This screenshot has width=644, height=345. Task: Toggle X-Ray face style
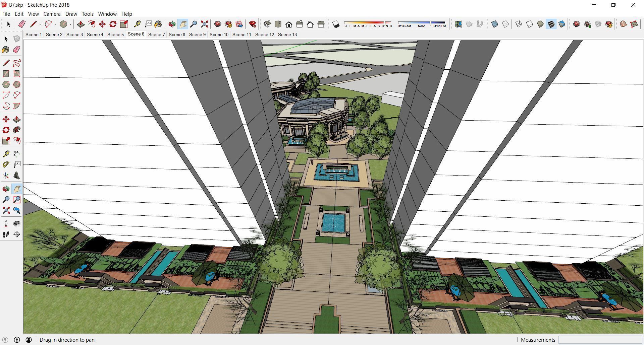[494, 24]
